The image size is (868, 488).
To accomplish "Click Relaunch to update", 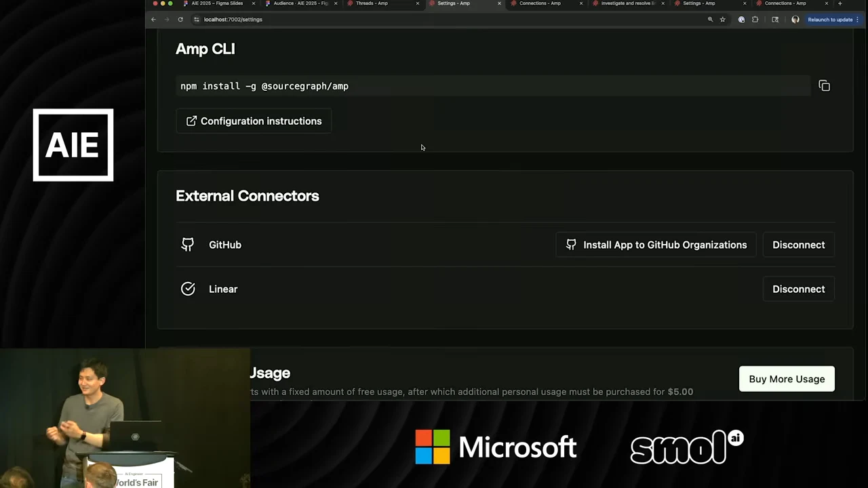I will [x=833, y=20].
